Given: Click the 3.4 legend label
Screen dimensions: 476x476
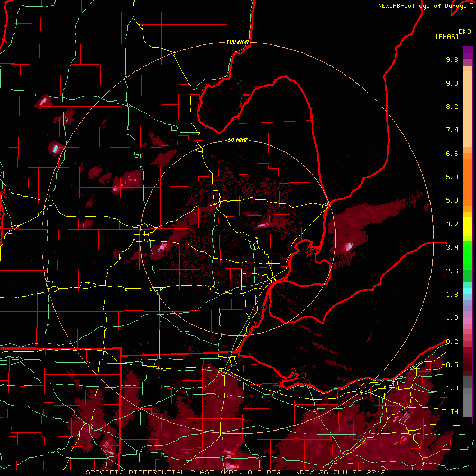Looking at the screenshot, I should pyautogui.click(x=452, y=248).
